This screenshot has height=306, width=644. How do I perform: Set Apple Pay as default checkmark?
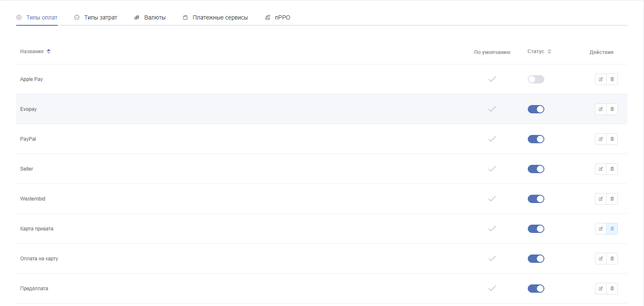click(492, 79)
